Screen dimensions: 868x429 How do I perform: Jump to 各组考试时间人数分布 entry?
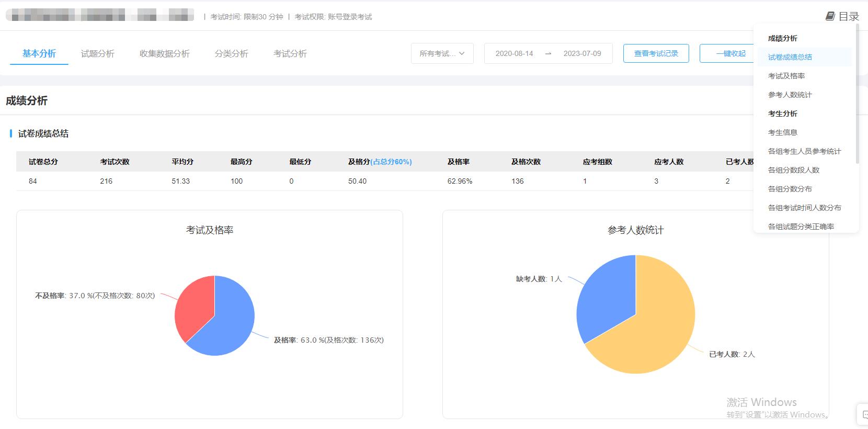[805, 208]
